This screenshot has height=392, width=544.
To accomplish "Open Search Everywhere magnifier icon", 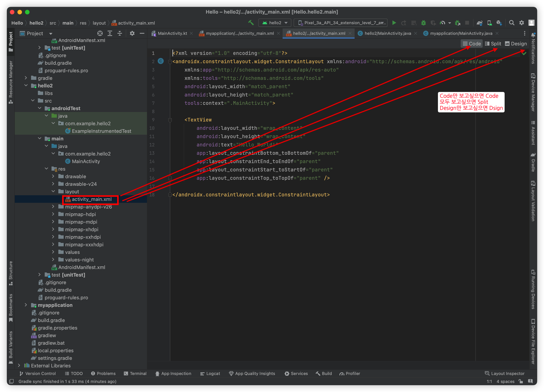I will 511,23.
